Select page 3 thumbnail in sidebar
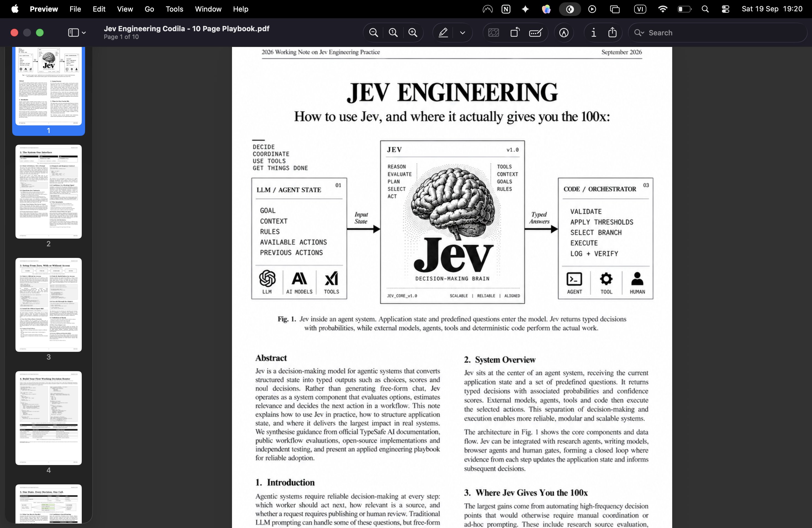This screenshot has height=528, width=812. (48, 305)
